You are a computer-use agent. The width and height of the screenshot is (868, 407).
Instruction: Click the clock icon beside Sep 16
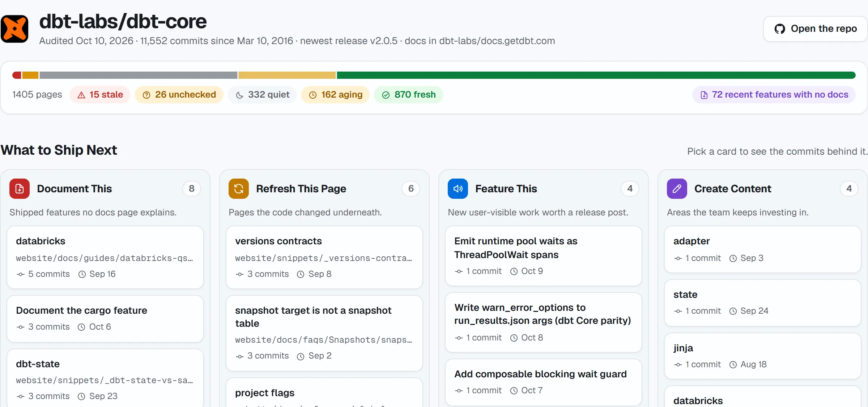click(x=82, y=274)
